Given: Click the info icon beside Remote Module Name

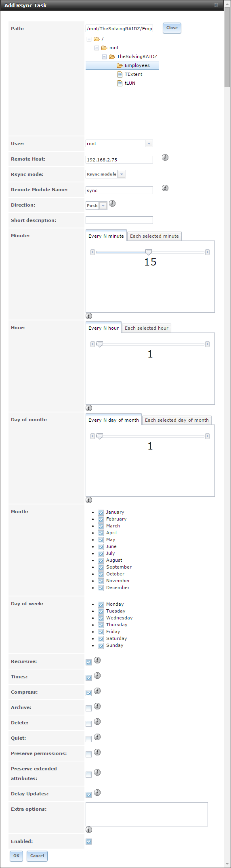Looking at the screenshot, I should pyautogui.click(x=165, y=188).
